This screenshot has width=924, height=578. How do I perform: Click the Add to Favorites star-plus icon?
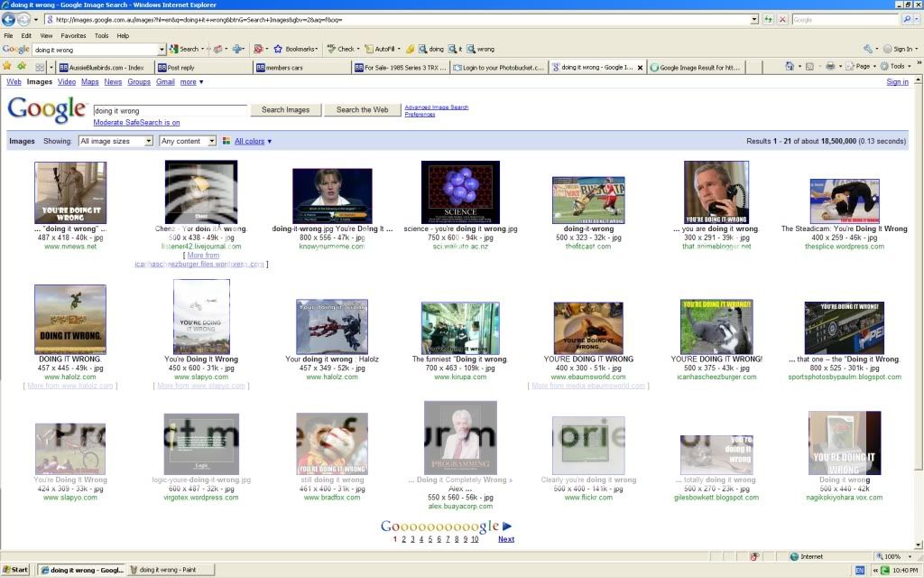click(x=22, y=66)
